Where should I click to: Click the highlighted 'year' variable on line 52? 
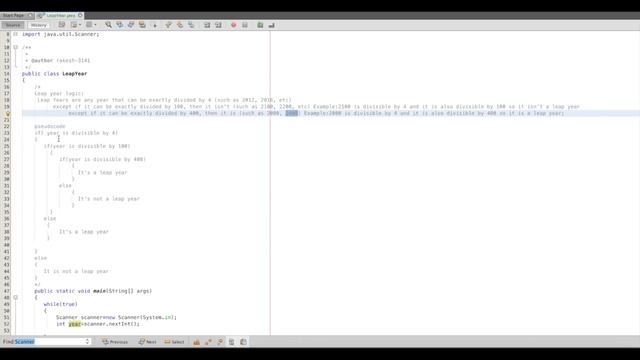click(75, 324)
